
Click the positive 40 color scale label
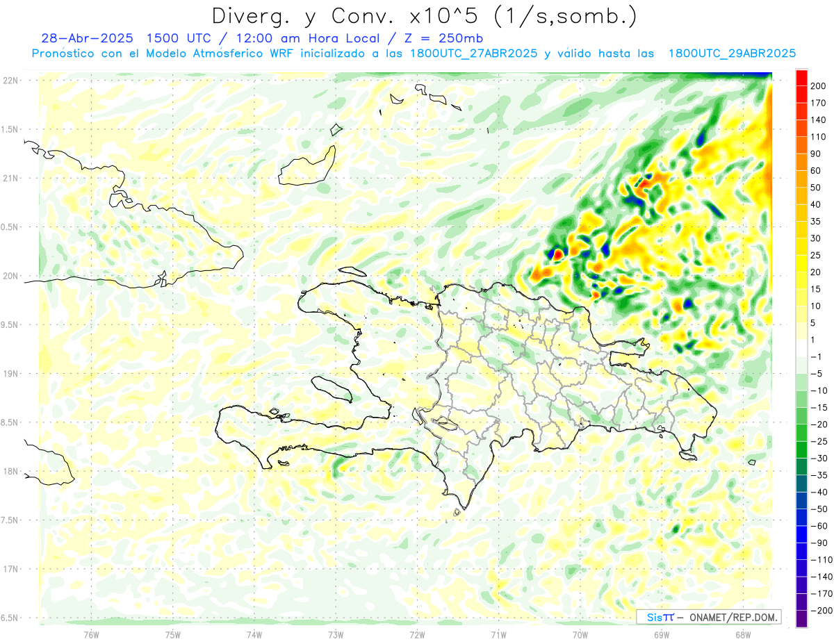coord(817,205)
